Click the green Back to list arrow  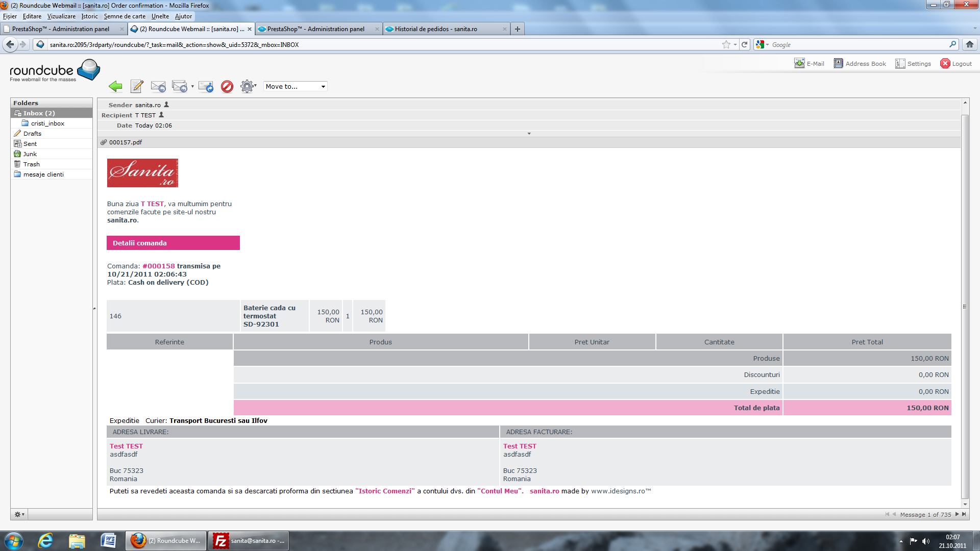115,86
